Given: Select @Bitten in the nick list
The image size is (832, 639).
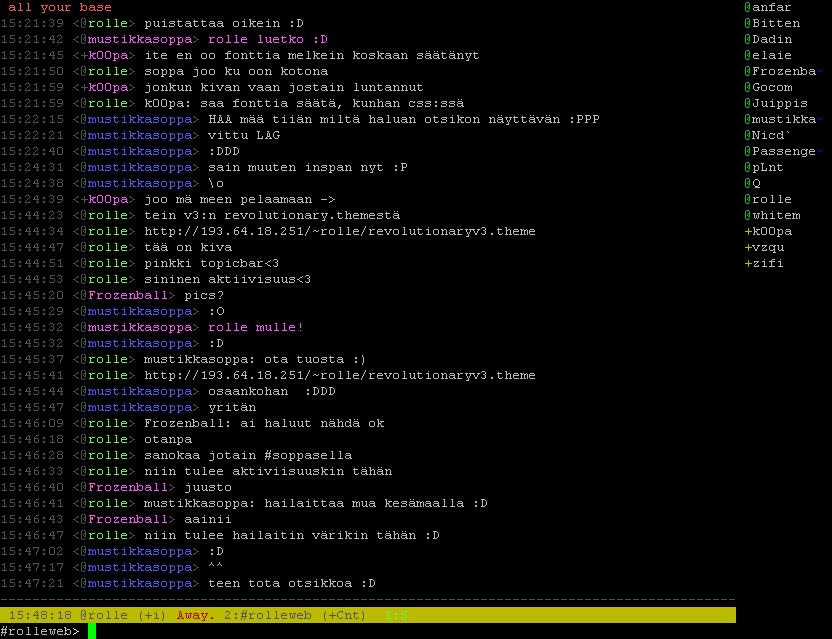Looking at the screenshot, I should point(772,23).
